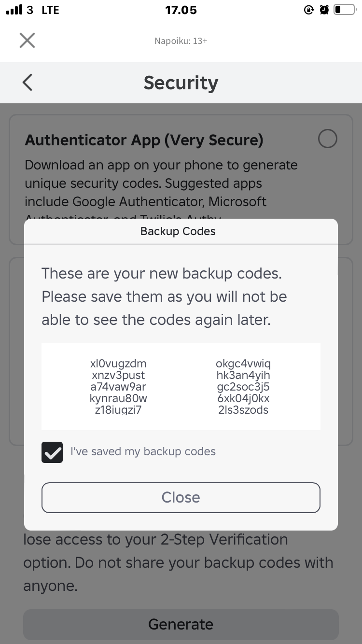This screenshot has width=362, height=644.
Task: Tap the Backup Codes dialog title
Action: coord(178,231)
